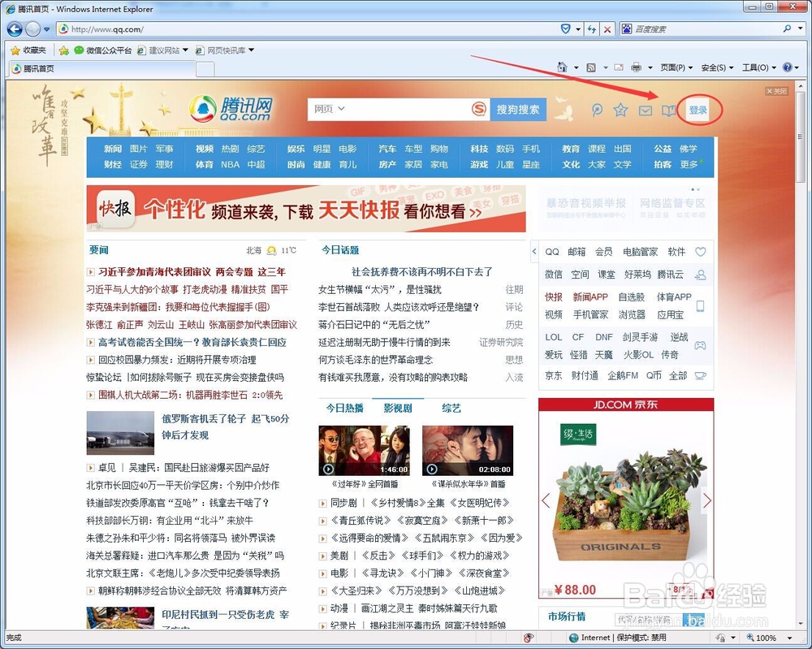Click the phone icon beside 体育APP row

click(700, 306)
